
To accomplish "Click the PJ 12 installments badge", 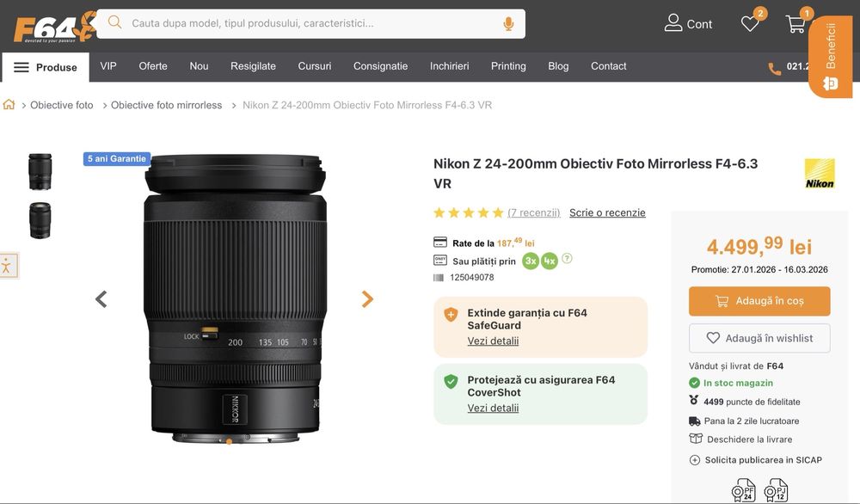I will tap(776, 491).
